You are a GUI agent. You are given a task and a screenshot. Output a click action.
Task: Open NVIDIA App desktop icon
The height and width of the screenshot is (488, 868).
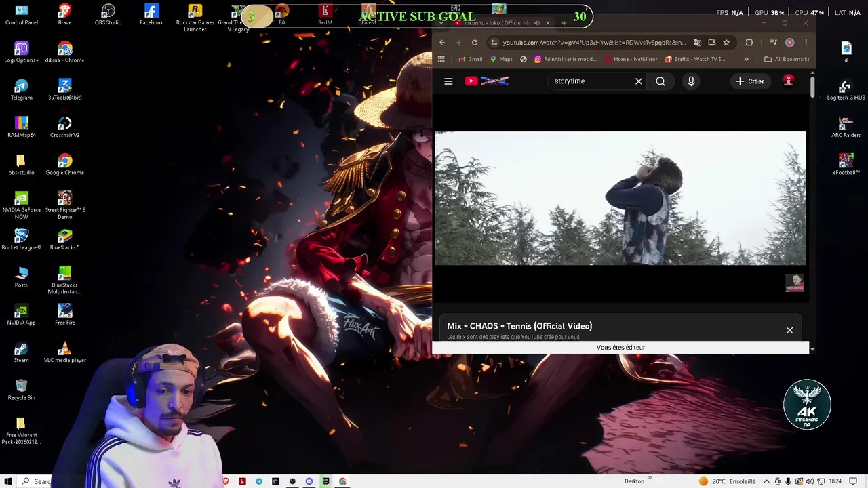click(21, 315)
